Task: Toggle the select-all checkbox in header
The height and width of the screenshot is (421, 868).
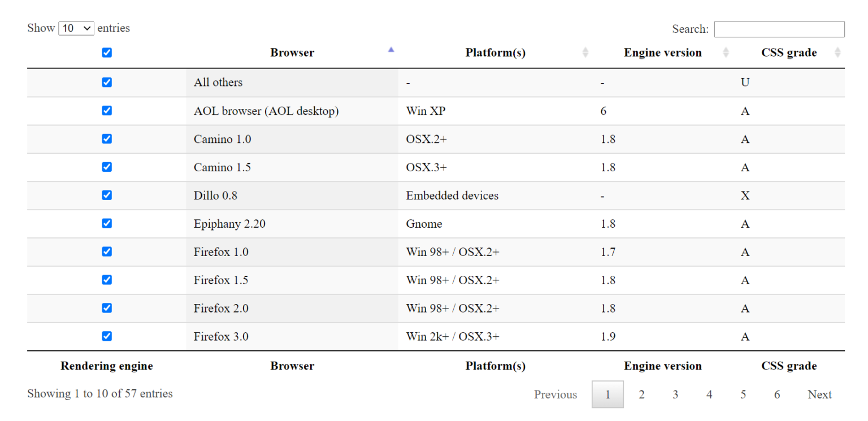Action: point(107,53)
